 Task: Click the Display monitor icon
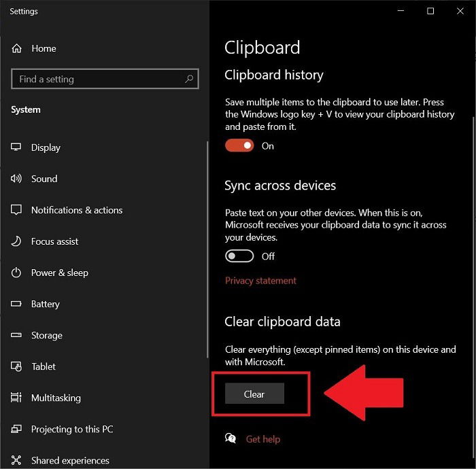coord(16,147)
